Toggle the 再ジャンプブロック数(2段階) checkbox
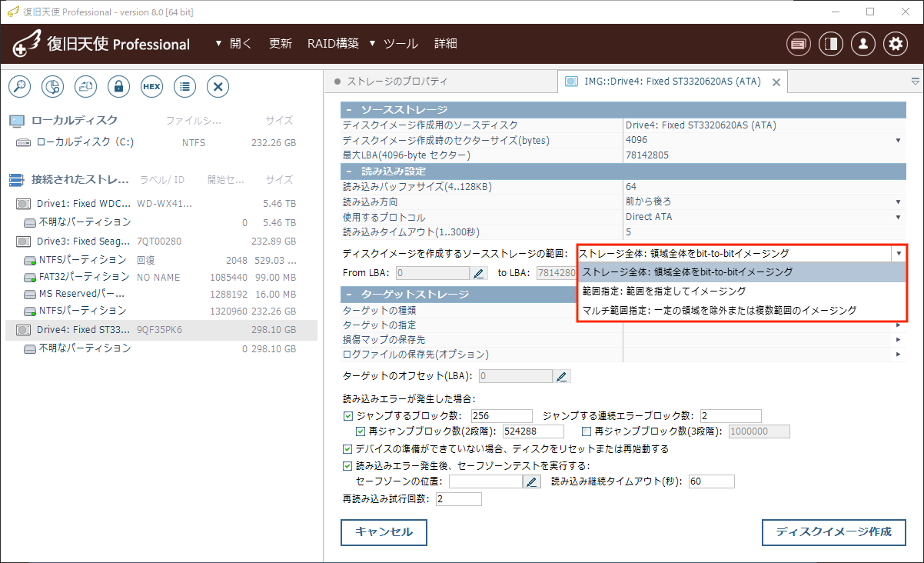 360,431
